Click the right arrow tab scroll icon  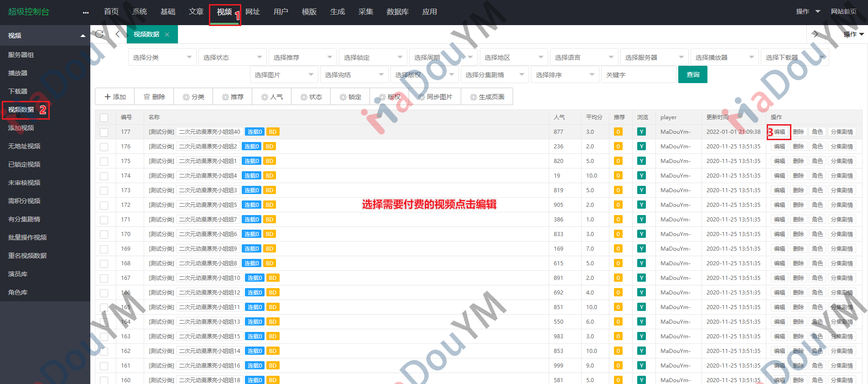click(816, 34)
